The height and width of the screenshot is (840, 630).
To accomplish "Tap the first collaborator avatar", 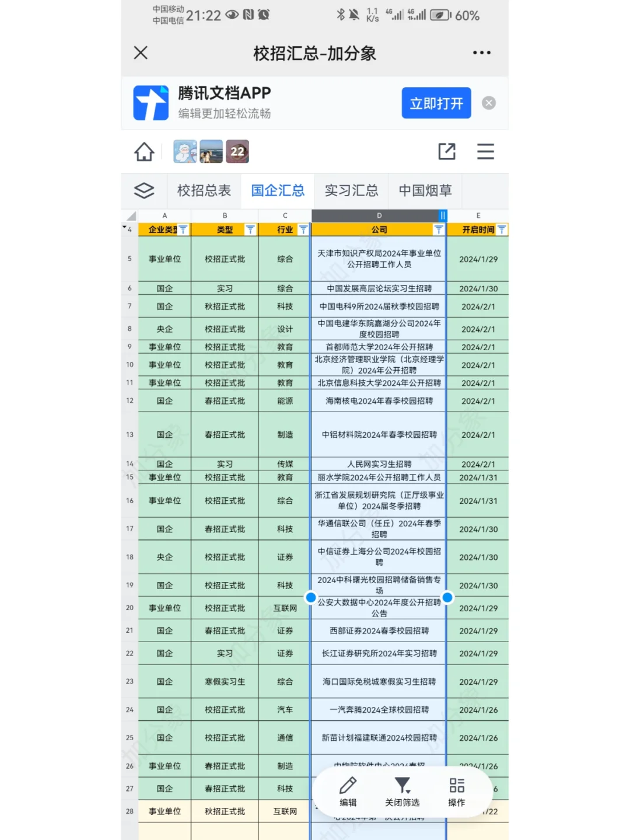I will [x=185, y=151].
